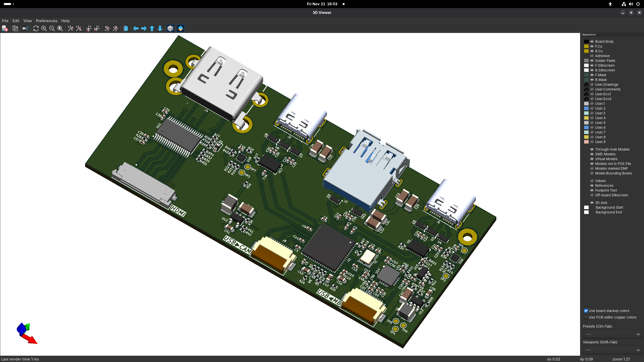The width and height of the screenshot is (644, 362).
Task: Click the Background Start color swatch
Action: click(x=586, y=207)
